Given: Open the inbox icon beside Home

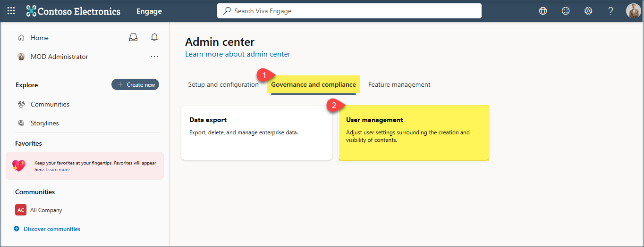Looking at the screenshot, I should [x=134, y=38].
